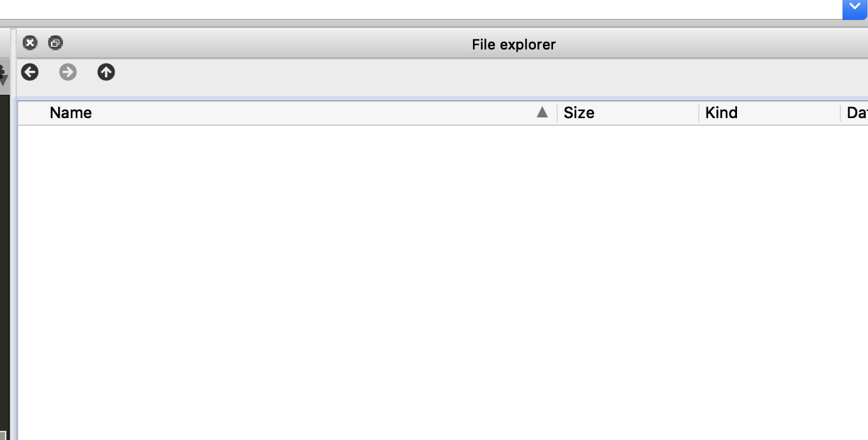The width and height of the screenshot is (868, 440).
Task: Click the grayed-out forward navigation arrow
Action: click(x=68, y=71)
